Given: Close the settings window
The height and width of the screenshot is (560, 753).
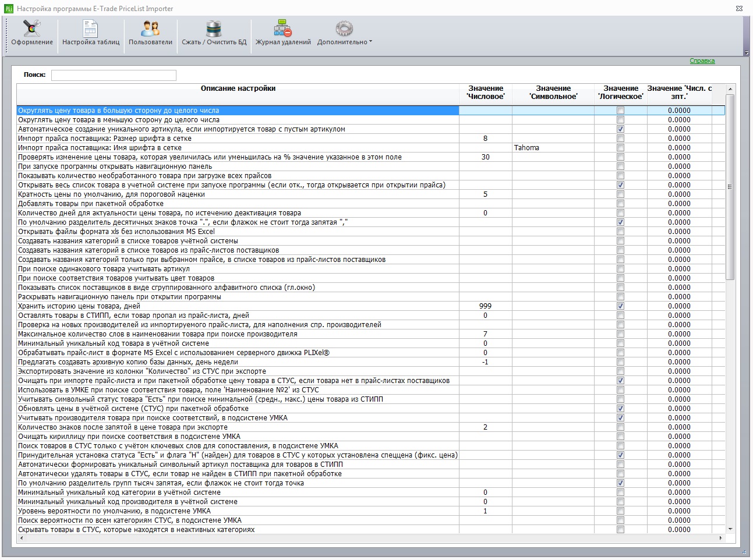Looking at the screenshot, I should click(x=739, y=8).
